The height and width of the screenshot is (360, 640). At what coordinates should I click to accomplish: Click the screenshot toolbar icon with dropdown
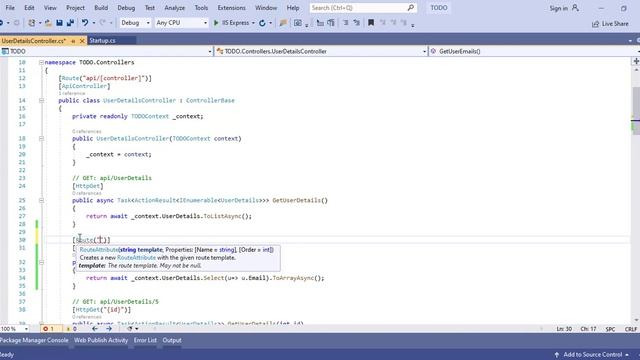[x=298, y=23]
